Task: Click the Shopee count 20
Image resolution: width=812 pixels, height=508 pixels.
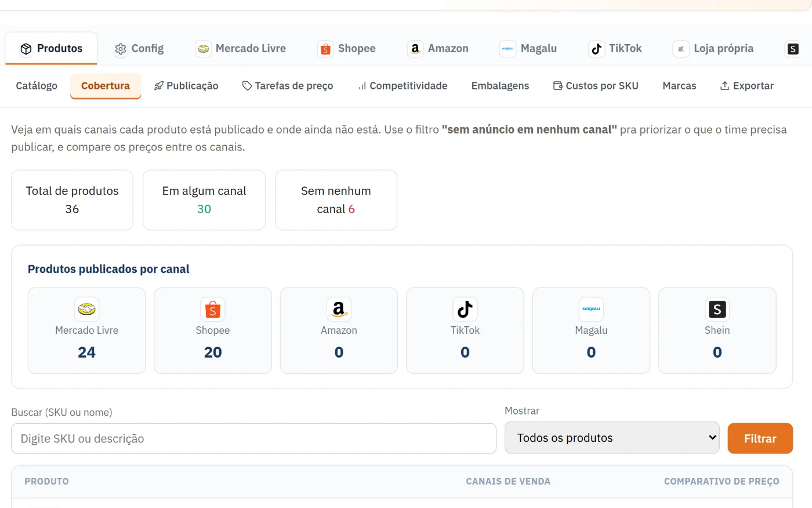Action: (213, 352)
